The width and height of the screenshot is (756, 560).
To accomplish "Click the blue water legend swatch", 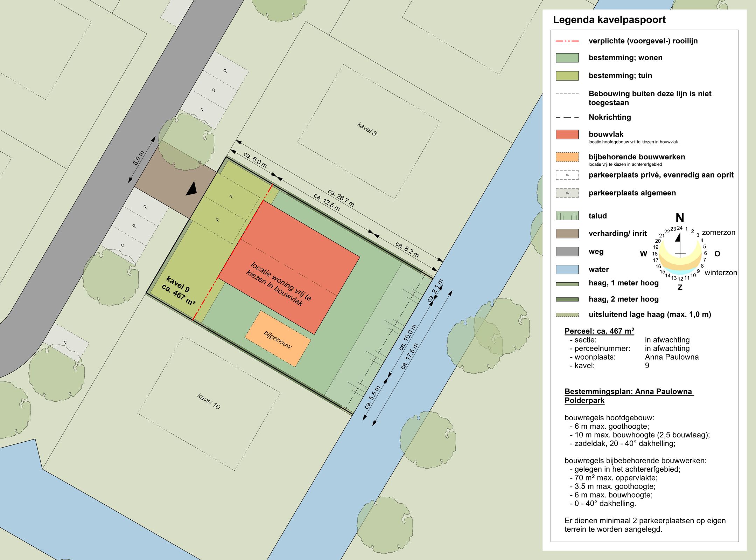I will coord(567,269).
